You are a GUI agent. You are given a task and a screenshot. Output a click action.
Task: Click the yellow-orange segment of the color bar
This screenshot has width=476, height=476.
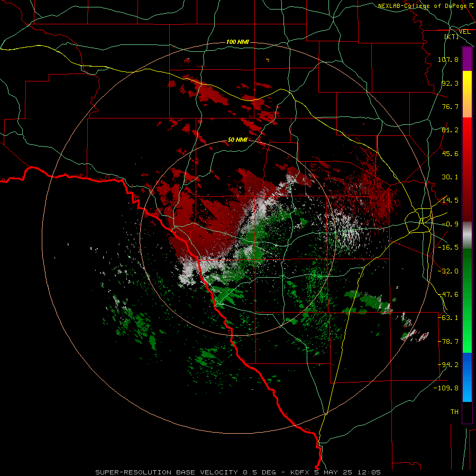coord(467,94)
